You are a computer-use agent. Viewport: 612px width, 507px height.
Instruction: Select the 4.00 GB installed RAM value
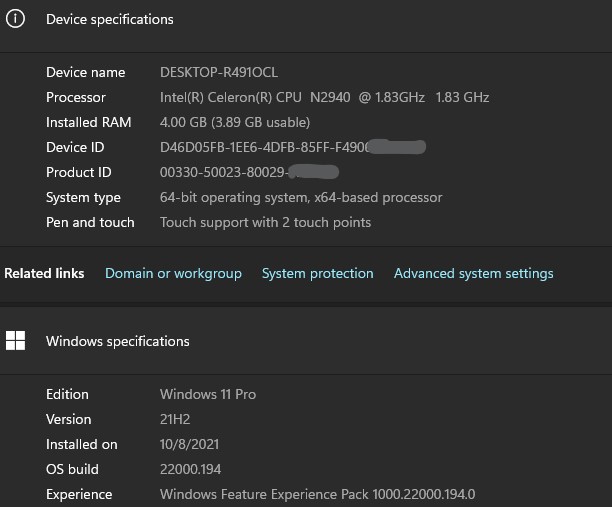(x=235, y=123)
